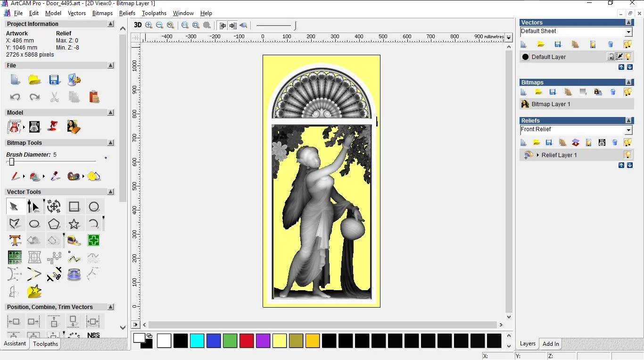
Task: Click the 3D view button
Action: tap(138, 25)
